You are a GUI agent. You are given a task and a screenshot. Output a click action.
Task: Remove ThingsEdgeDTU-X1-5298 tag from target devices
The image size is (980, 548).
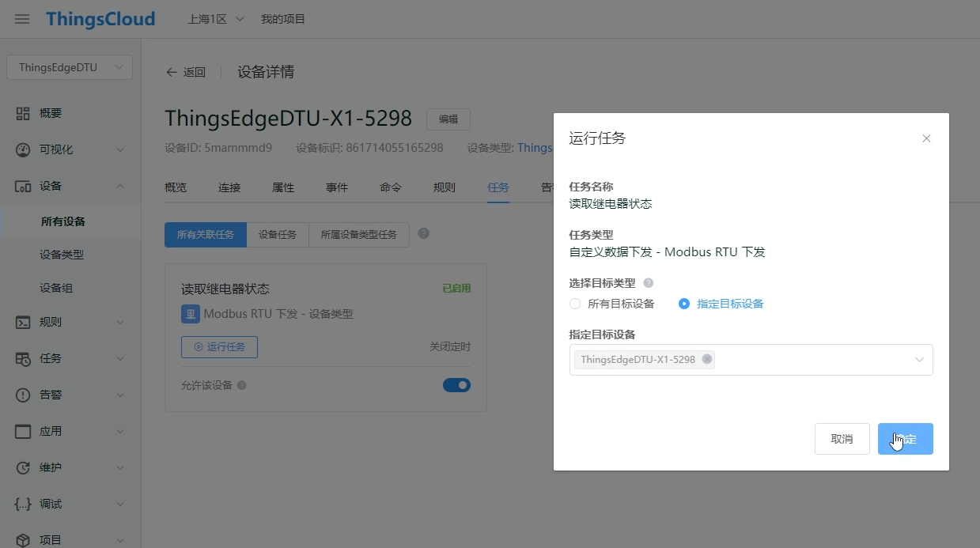pos(707,359)
